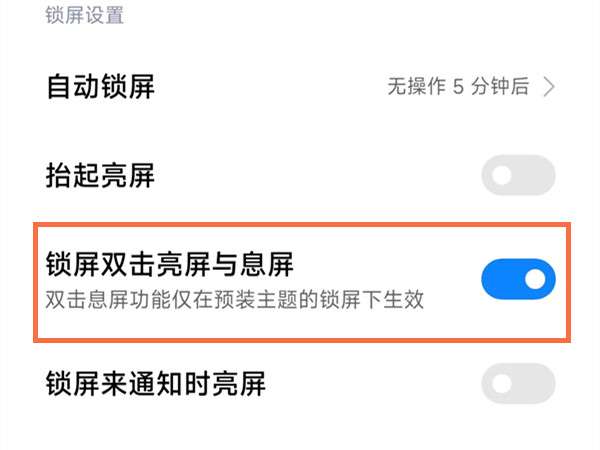Disable the 锁屏双击亮屏与息屏 switch
The height and width of the screenshot is (450, 600).
pos(518,279)
